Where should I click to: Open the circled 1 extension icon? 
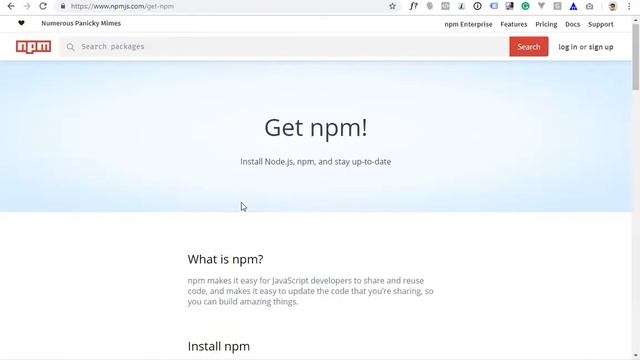pos(477,6)
